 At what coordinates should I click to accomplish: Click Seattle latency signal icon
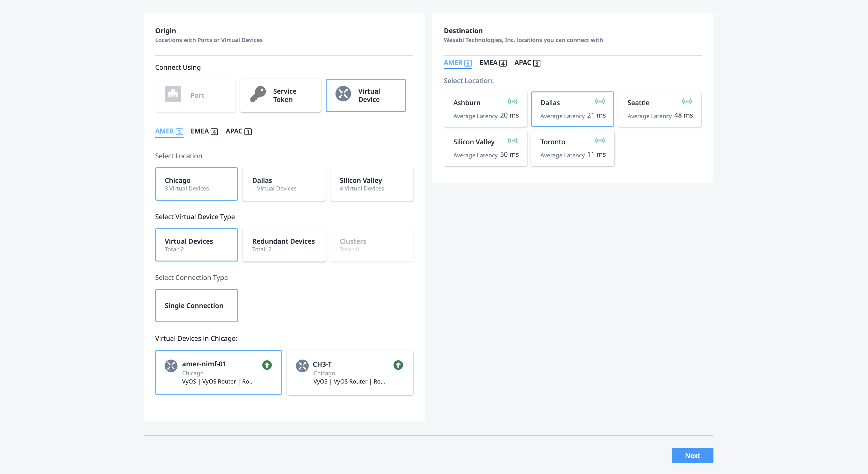point(687,101)
